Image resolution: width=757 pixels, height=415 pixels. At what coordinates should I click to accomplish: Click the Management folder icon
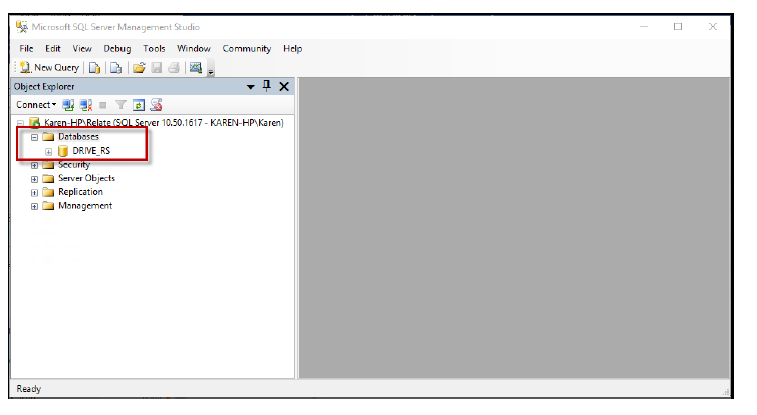tap(48, 206)
